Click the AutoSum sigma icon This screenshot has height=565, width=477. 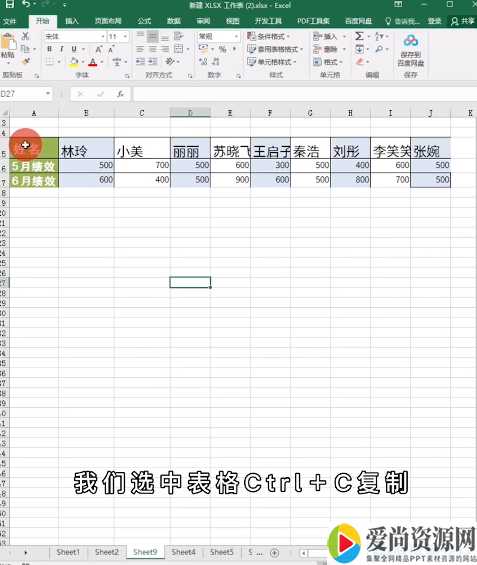(359, 36)
